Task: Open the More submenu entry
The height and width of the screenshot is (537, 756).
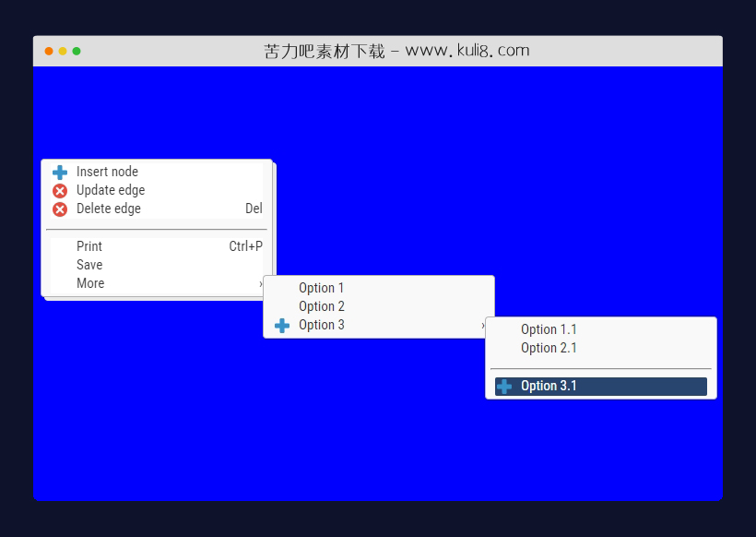Action: tap(90, 283)
